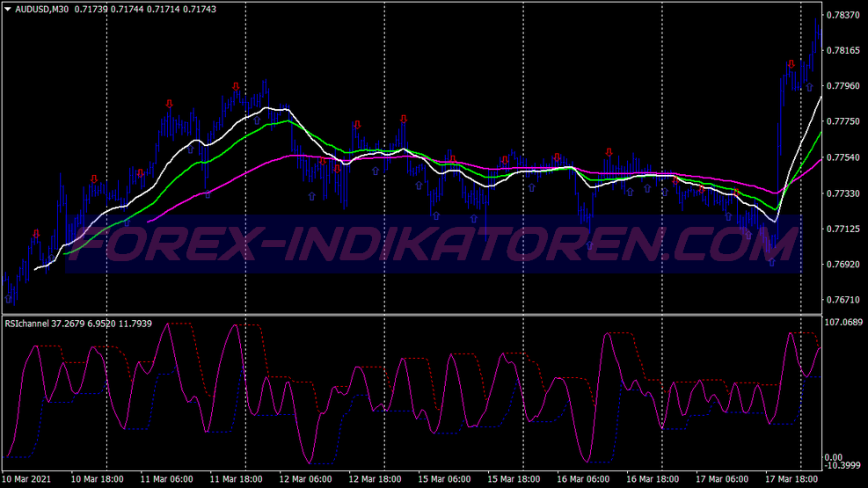Screen dimensions: 868x488
Task: Click the red sell arrow near 17 Mar 18:00 top
Action: 791,64
